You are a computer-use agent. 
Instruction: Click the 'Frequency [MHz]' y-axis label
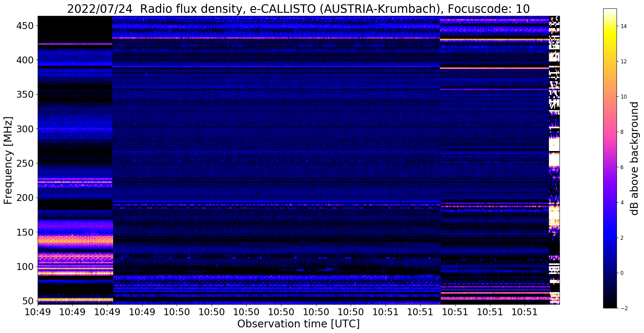click(x=8, y=160)
